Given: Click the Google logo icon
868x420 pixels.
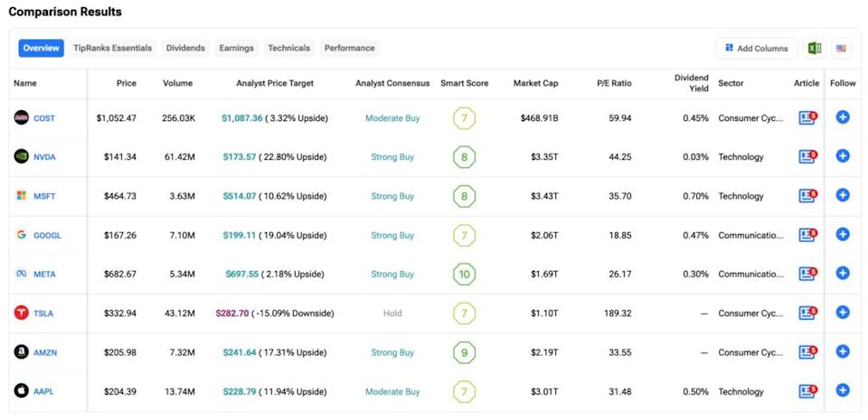Looking at the screenshot, I should coord(21,235).
